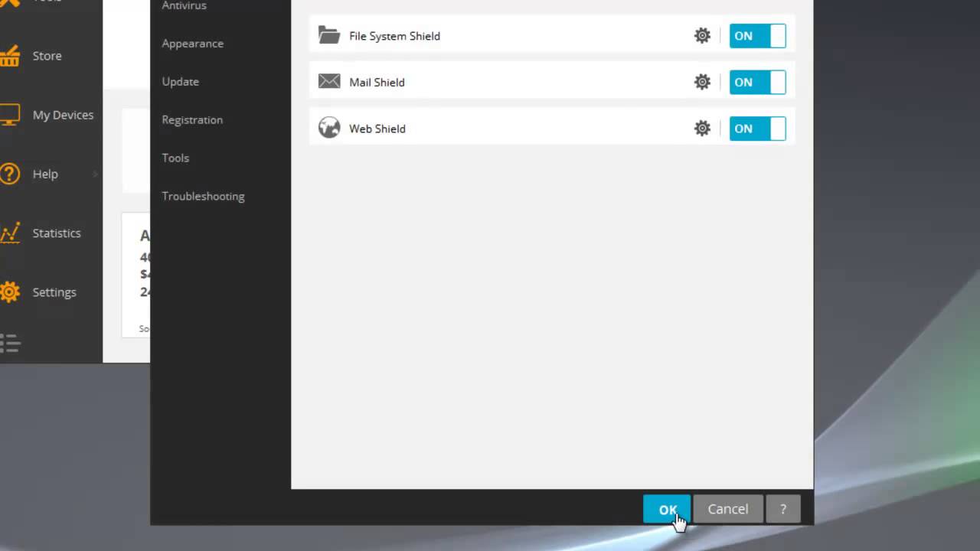This screenshot has width=980, height=551.
Task: Click the File System Shield folder icon
Action: pyautogui.click(x=329, y=35)
